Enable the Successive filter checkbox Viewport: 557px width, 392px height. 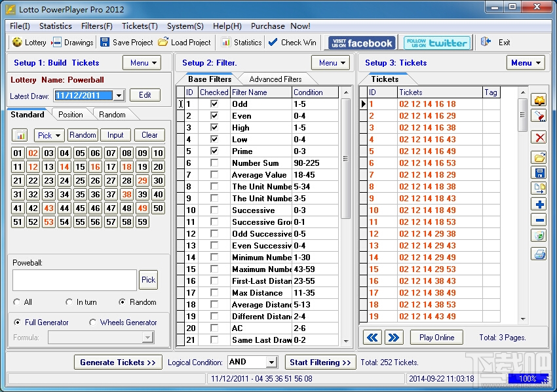pos(214,210)
